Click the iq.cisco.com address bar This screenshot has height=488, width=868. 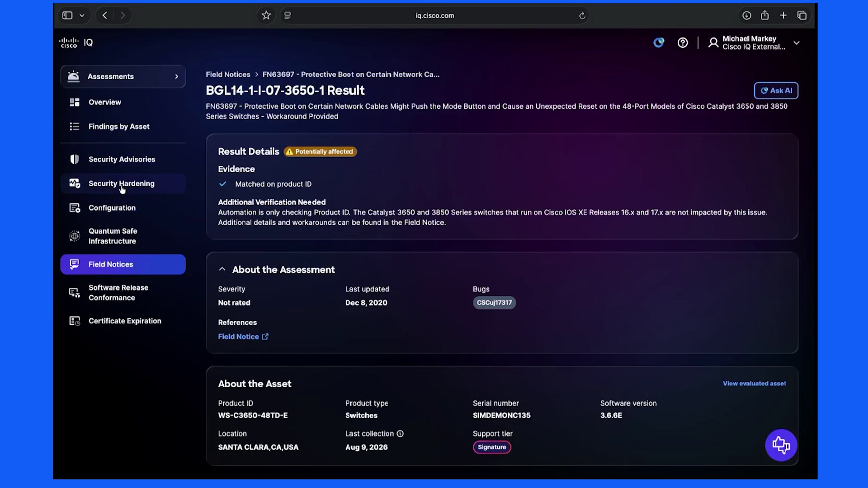[x=434, y=15]
